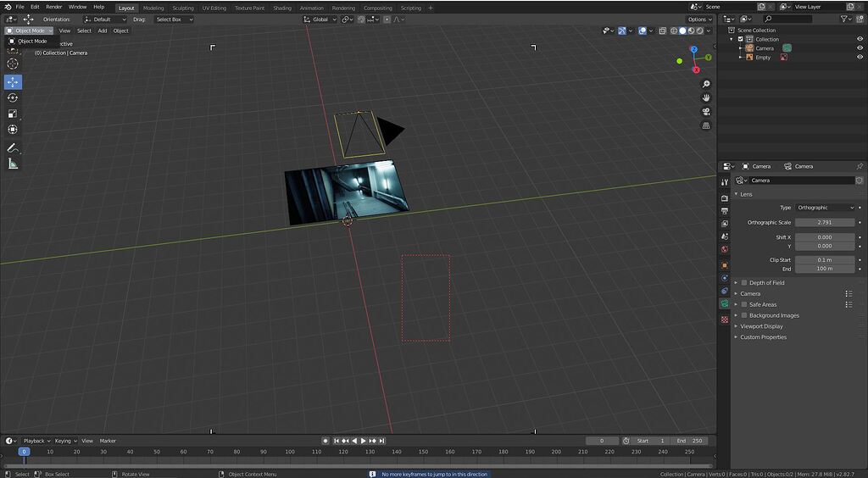This screenshot has height=478, width=868.
Task: Click the viewport zoom magnifier icon
Action: tap(706, 84)
